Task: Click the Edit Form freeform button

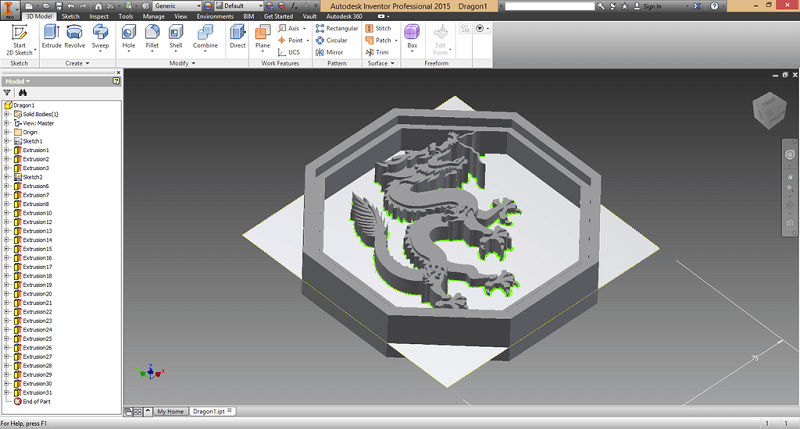Action: [440, 40]
